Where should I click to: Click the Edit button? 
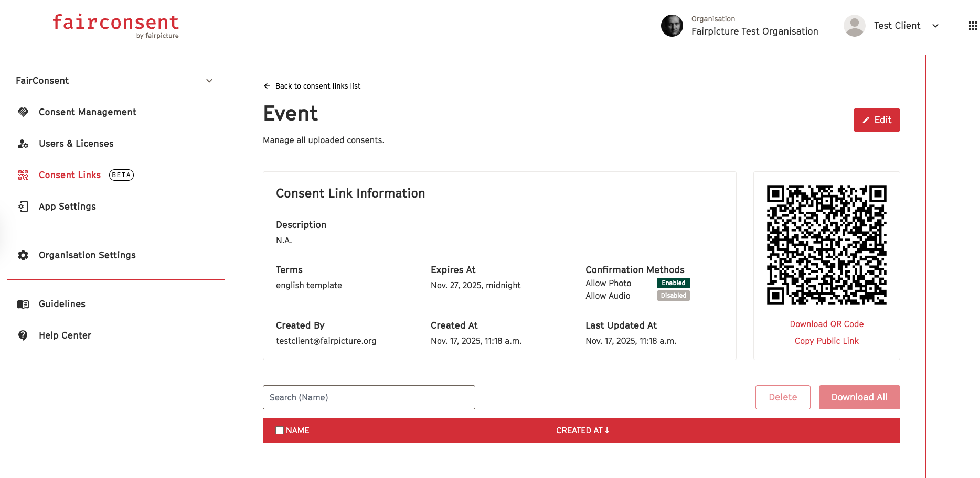[877, 120]
